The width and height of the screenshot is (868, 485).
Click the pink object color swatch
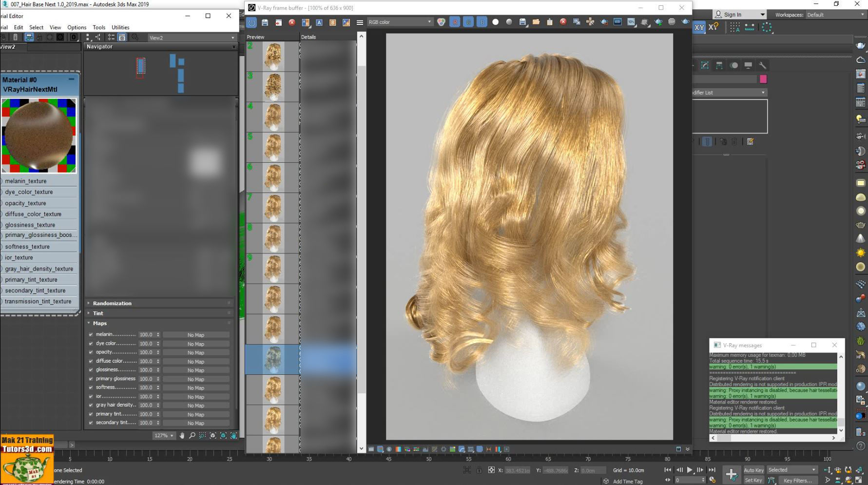click(x=763, y=79)
